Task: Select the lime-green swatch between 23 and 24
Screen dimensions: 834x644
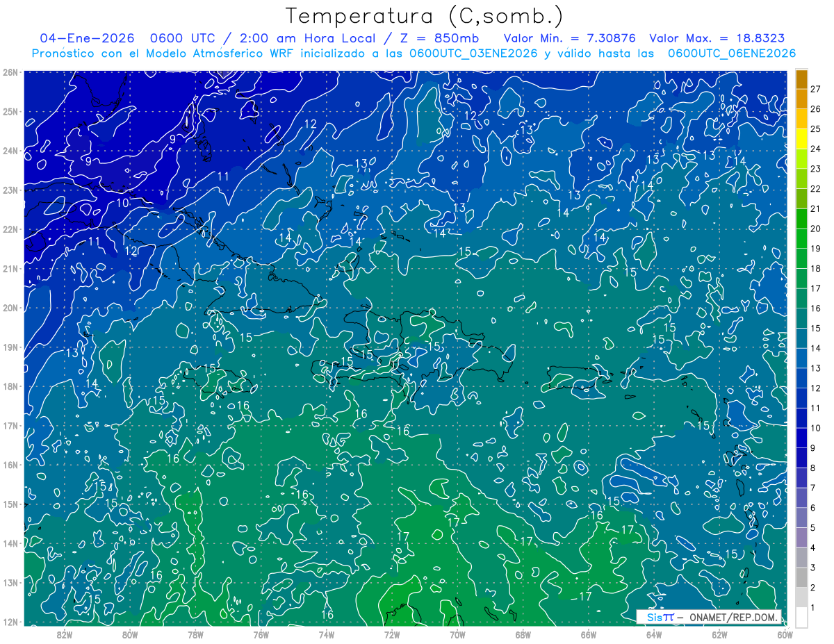Action: pyautogui.click(x=801, y=158)
